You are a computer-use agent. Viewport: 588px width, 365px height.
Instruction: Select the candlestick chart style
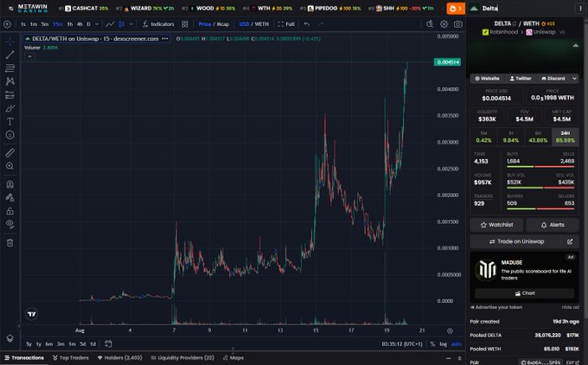click(x=122, y=24)
